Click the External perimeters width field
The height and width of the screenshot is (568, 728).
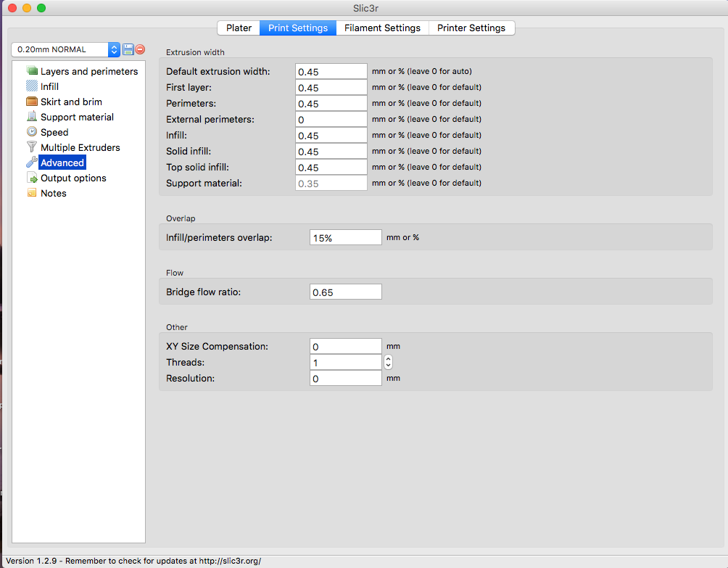pos(331,119)
